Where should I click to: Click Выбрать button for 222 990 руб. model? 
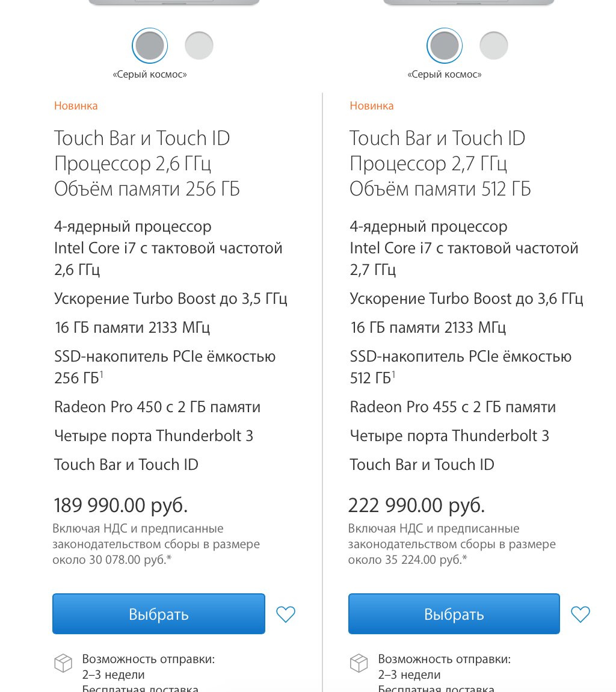(454, 614)
